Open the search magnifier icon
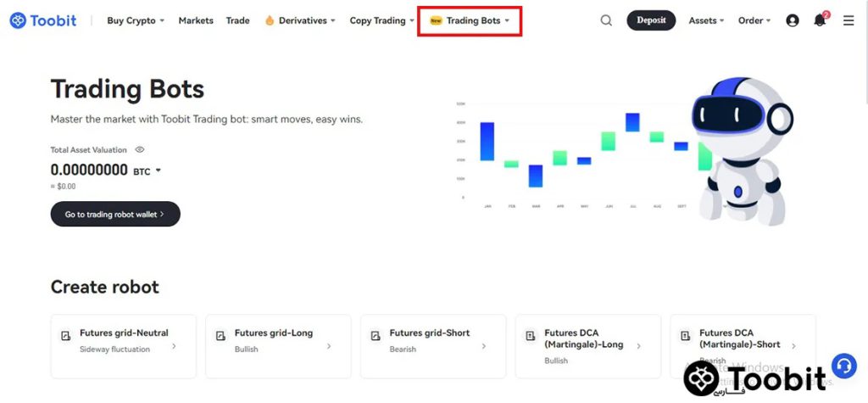Screen dimensions: 868x403 (606, 20)
